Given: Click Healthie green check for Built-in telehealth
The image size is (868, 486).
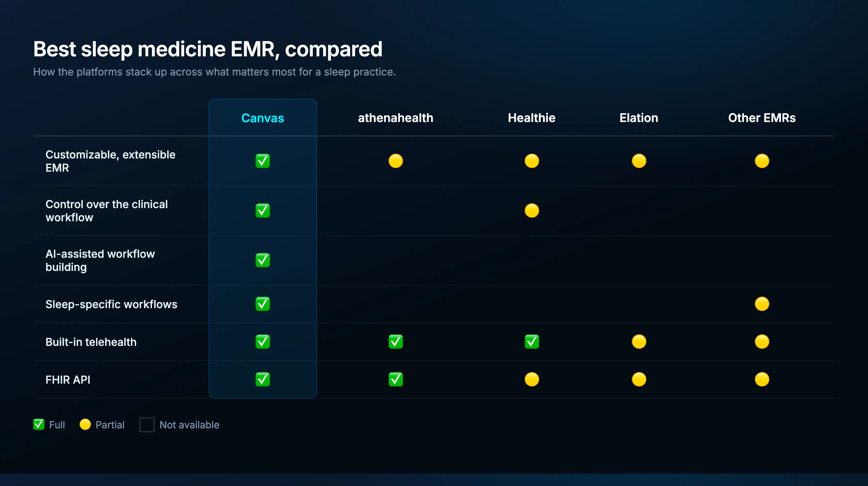Looking at the screenshot, I should [532, 342].
